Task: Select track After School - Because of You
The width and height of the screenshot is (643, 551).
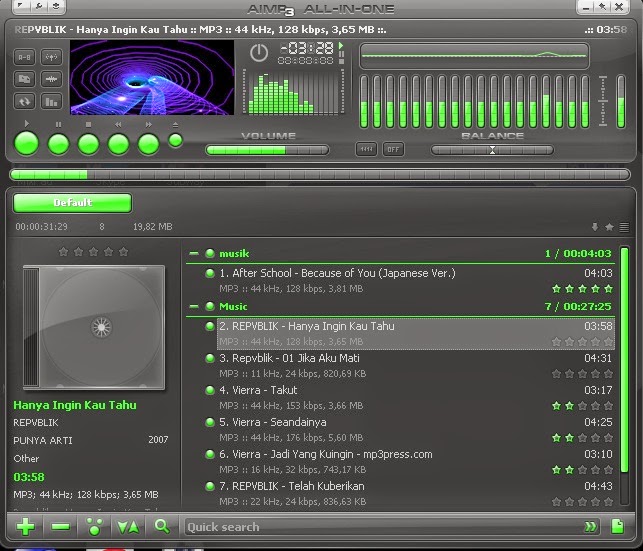Action: tap(415, 281)
